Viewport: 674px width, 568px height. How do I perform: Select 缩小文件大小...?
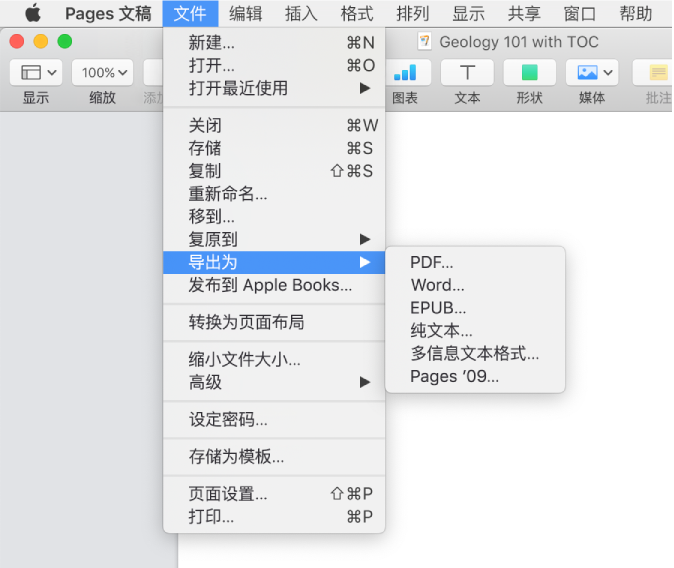pos(274,359)
